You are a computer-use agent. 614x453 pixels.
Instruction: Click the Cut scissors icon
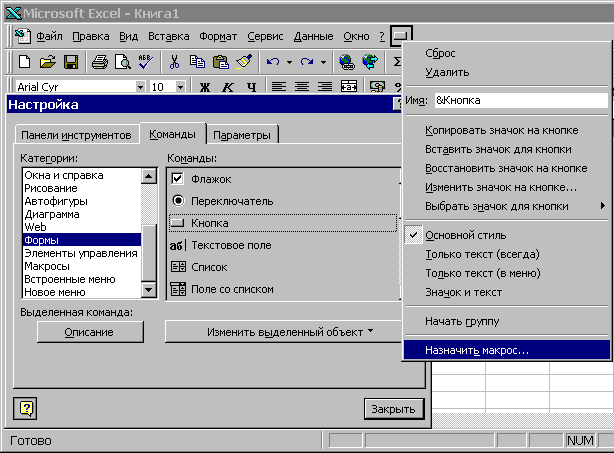pyautogui.click(x=174, y=62)
